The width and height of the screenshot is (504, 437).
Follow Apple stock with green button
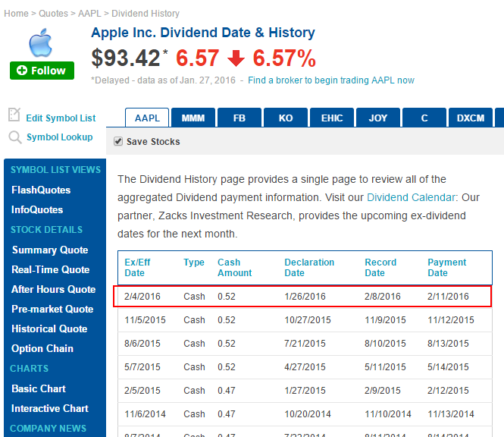pyautogui.click(x=42, y=71)
